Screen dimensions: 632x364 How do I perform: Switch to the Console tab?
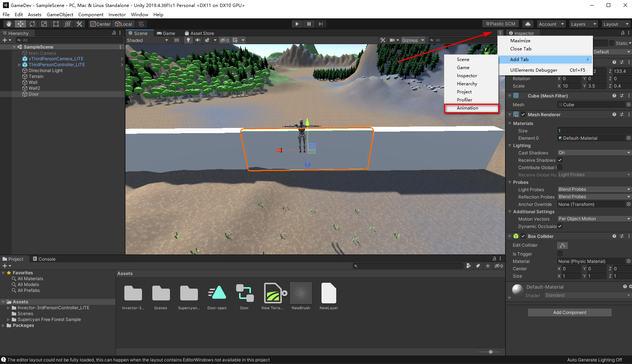(x=44, y=259)
